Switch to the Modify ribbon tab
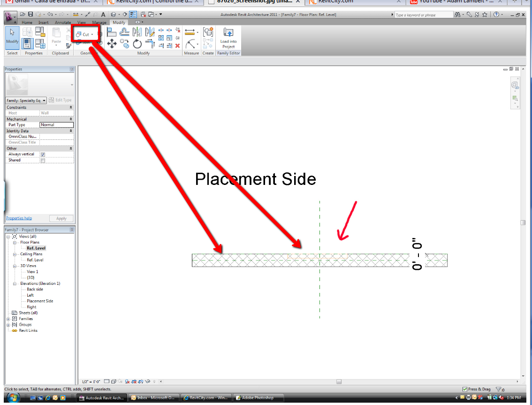Image resolution: width=532 pixels, height=405 pixels. tap(119, 23)
